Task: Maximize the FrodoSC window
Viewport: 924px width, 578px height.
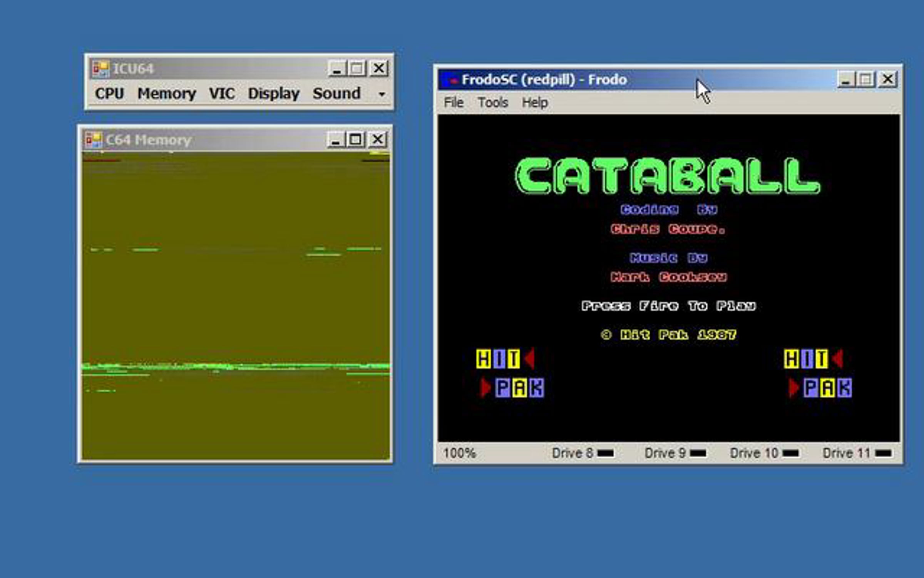Action: (865, 79)
